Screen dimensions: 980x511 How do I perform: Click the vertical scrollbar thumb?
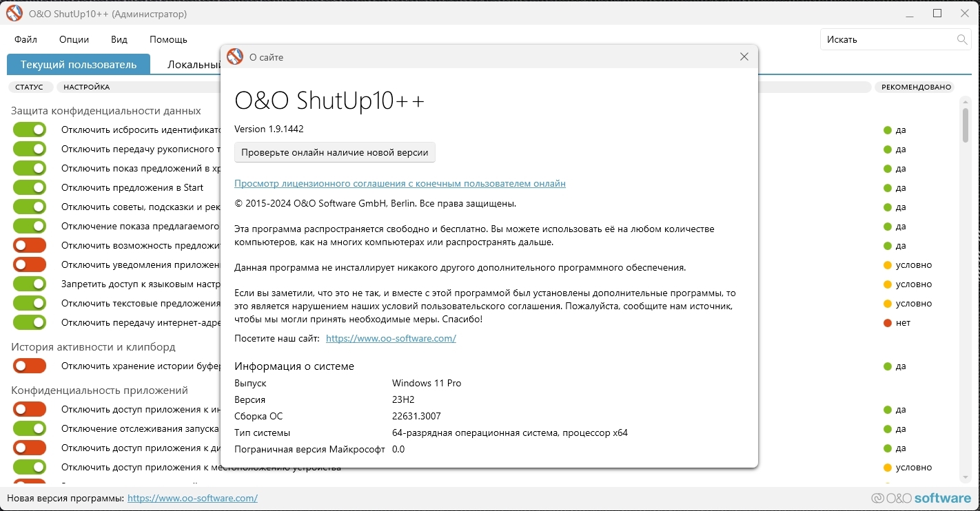[966, 125]
